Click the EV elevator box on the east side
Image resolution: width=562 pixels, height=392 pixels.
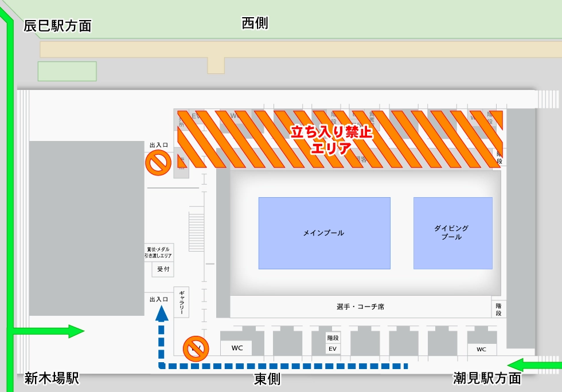tap(332, 348)
